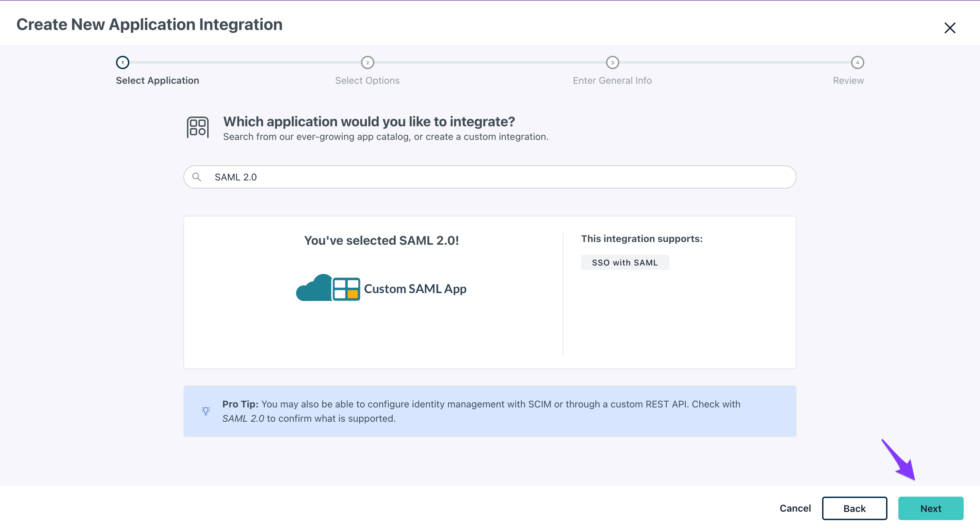This screenshot has width=980, height=531.
Task: Click step 4 Review circle
Action: [x=857, y=62]
